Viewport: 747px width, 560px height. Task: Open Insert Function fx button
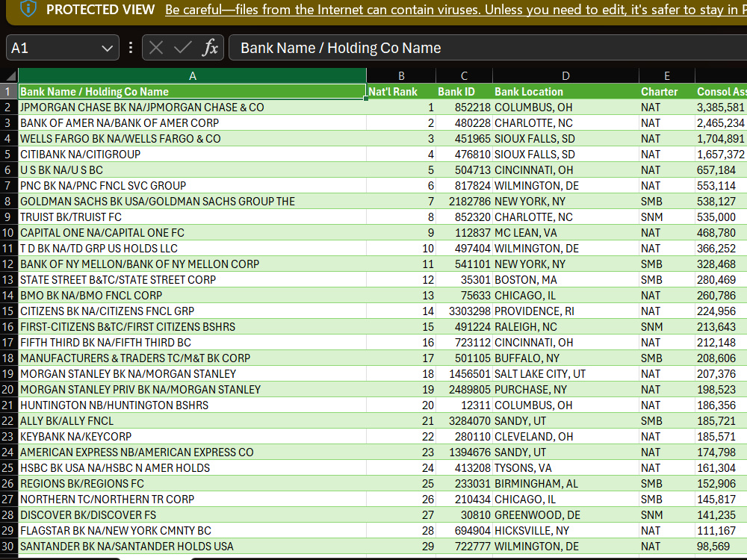tap(210, 48)
